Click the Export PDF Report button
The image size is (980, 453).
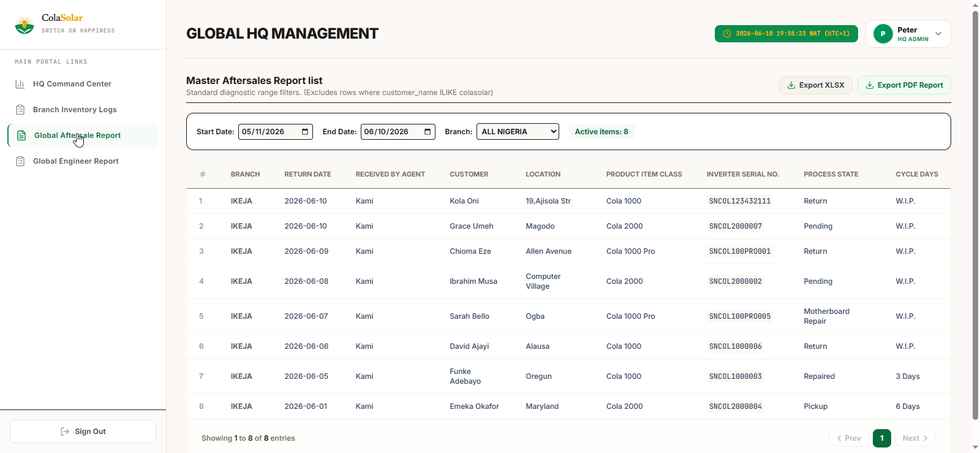tap(904, 85)
